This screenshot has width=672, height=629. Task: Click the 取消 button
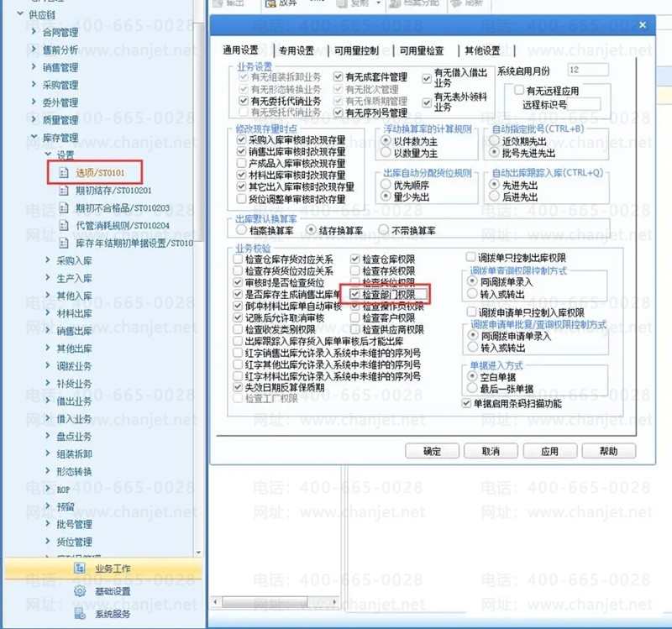click(x=491, y=451)
